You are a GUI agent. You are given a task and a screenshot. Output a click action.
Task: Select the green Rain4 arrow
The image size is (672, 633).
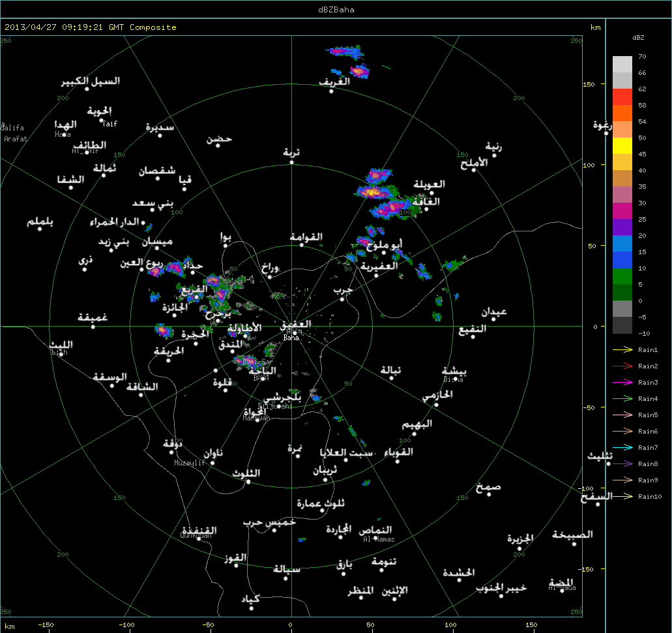(622, 398)
